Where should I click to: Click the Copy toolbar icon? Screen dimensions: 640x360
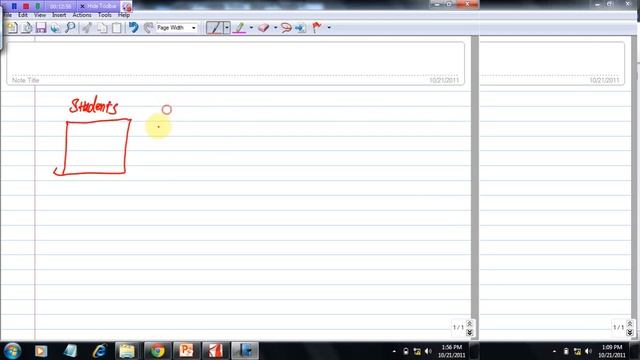[x=102, y=28]
